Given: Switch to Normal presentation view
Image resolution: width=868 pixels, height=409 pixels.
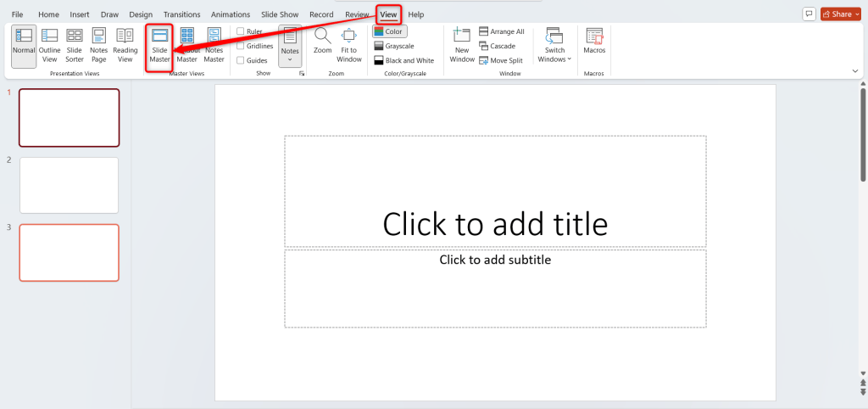Looking at the screenshot, I should [x=24, y=46].
